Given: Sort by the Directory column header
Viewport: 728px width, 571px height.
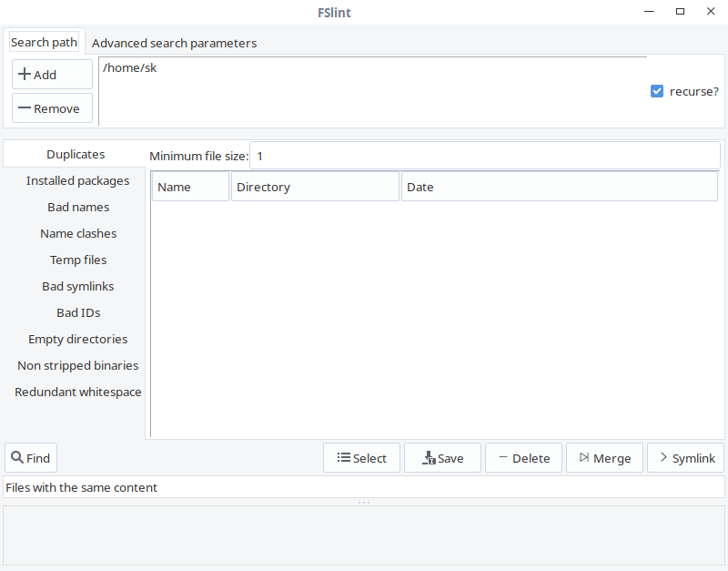Looking at the screenshot, I should (x=315, y=187).
